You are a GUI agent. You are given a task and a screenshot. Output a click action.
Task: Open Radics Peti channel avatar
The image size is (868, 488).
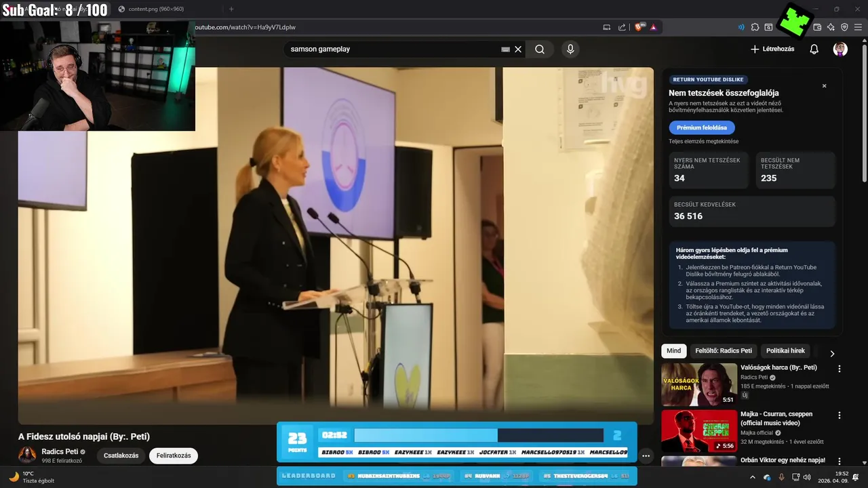(x=27, y=455)
